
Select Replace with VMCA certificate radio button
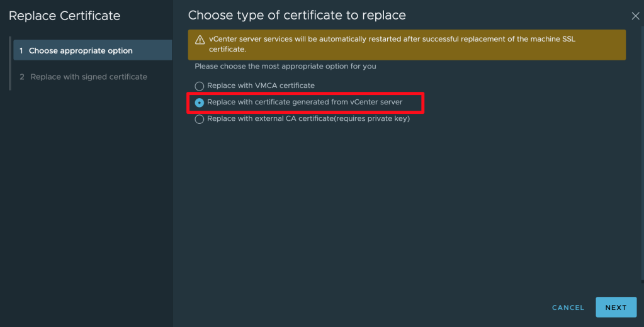click(200, 86)
